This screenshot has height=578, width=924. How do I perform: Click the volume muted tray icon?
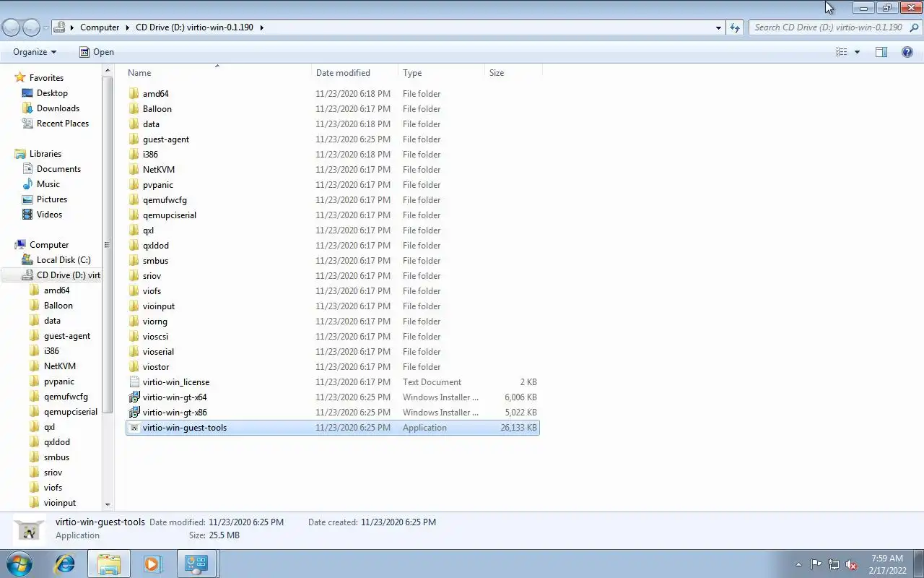(851, 564)
